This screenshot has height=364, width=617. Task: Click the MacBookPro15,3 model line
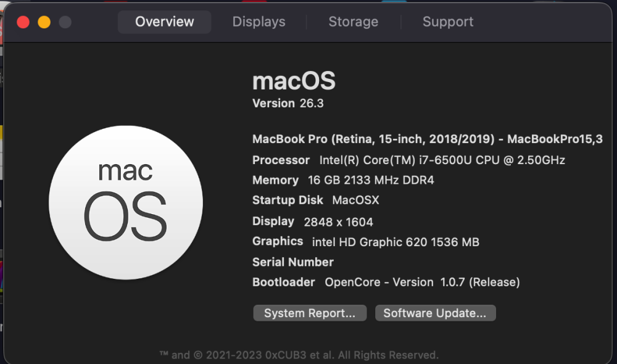click(x=428, y=139)
